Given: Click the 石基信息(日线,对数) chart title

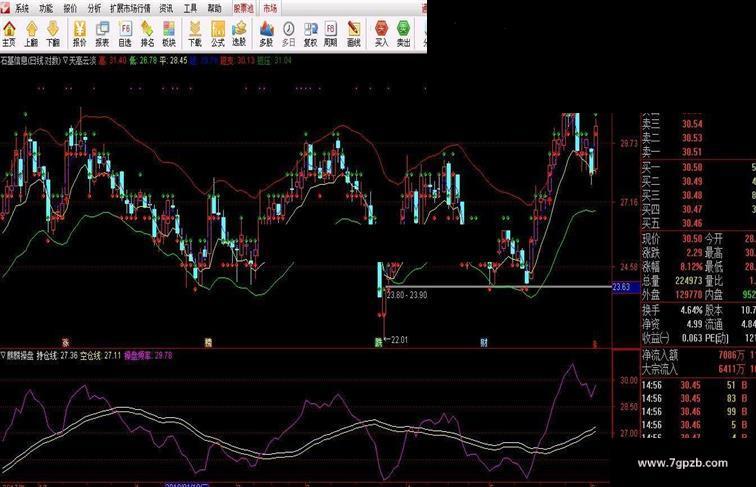Looking at the screenshot, I should (x=30, y=61).
